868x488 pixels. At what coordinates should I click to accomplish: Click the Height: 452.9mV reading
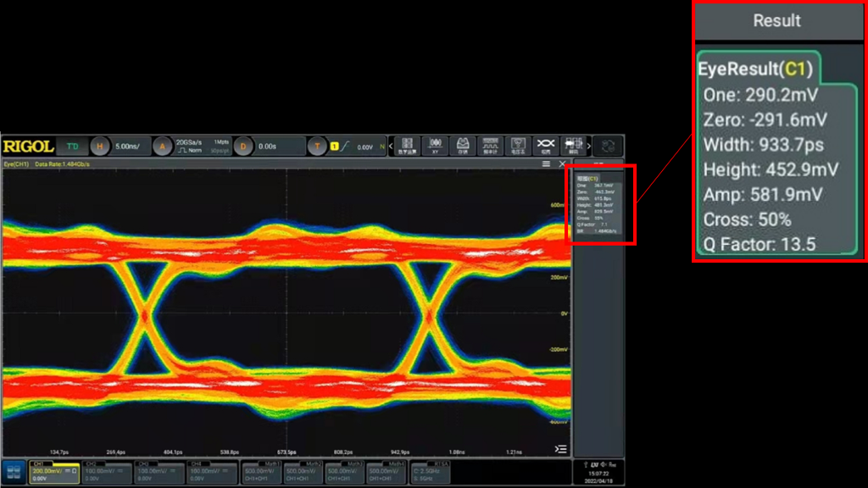pos(771,169)
